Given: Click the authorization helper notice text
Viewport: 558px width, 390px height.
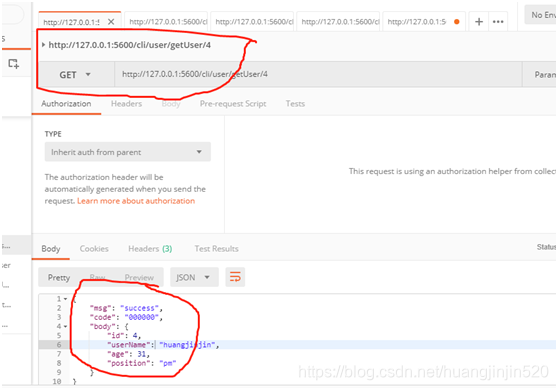Looking at the screenshot, I should pos(452,171).
